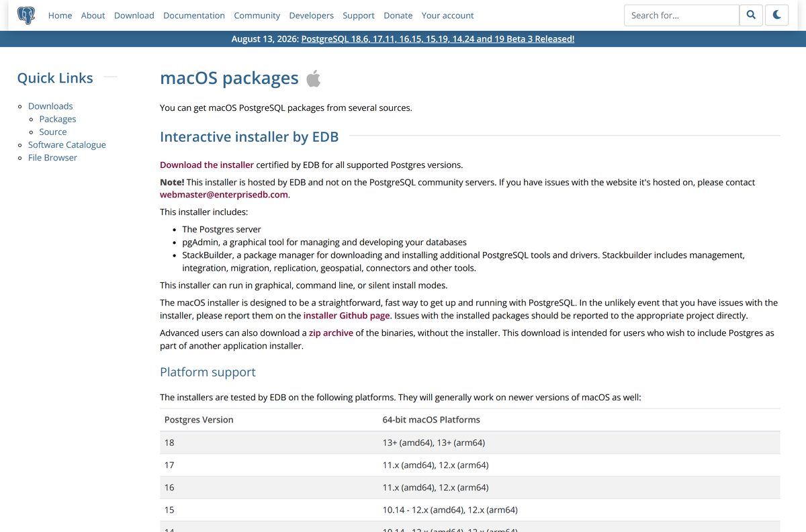Open the PostgreSQL 18.6 release announcement link
Viewport: 806px width, 532px height.
(438, 39)
